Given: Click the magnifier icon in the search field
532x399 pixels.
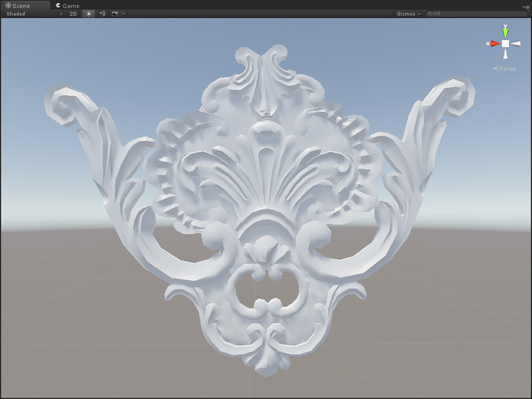Looking at the screenshot, I should click(430, 13).
